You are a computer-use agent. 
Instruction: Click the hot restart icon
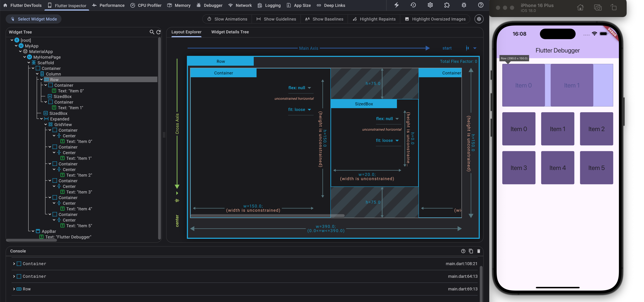click(x=413, y=5)
